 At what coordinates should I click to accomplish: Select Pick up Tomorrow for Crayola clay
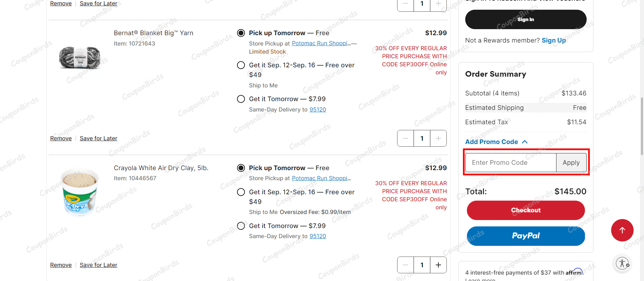[x=241, y=168]
